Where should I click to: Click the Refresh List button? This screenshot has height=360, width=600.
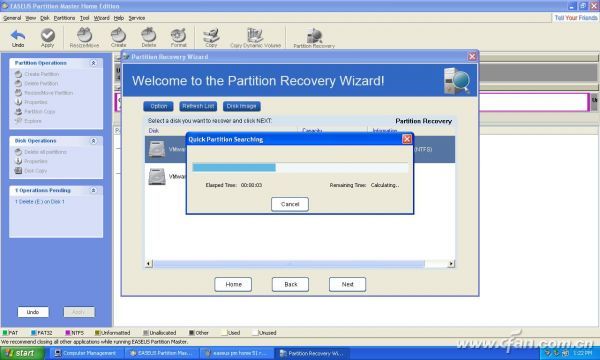coord(198,106)
